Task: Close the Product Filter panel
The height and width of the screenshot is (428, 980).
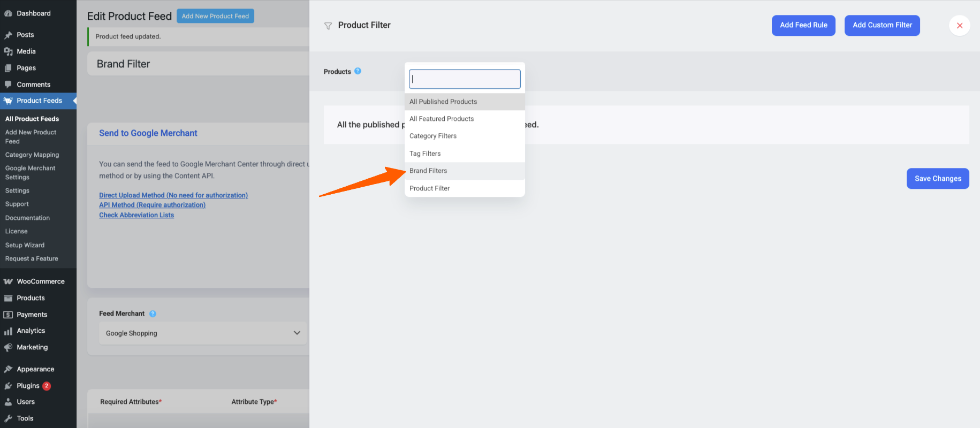Action: (959, 25)
